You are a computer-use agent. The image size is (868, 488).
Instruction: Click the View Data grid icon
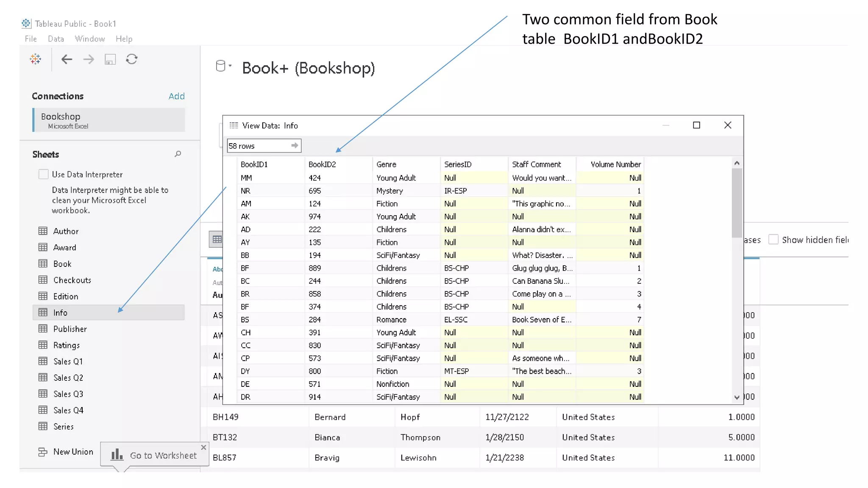click(234, 125)
